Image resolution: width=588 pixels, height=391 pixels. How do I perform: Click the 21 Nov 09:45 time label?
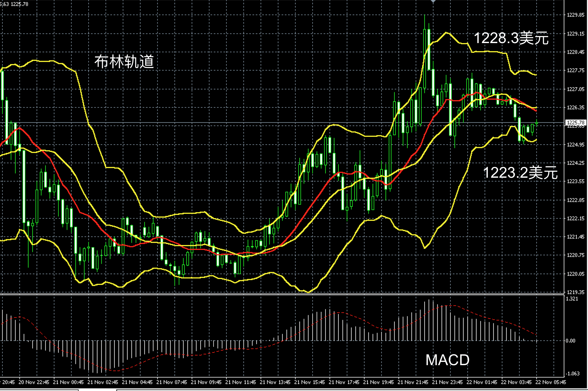[206, 382]
